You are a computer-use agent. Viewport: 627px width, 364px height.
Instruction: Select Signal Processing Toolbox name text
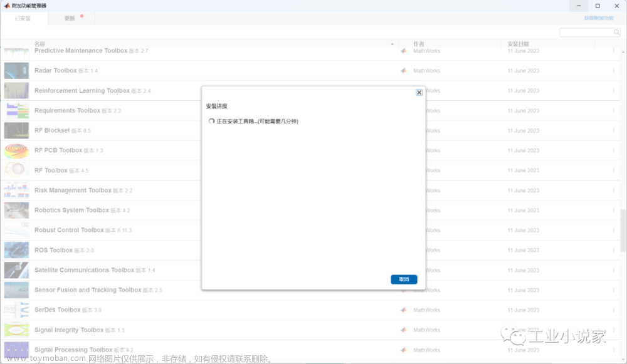click(73, 350)
